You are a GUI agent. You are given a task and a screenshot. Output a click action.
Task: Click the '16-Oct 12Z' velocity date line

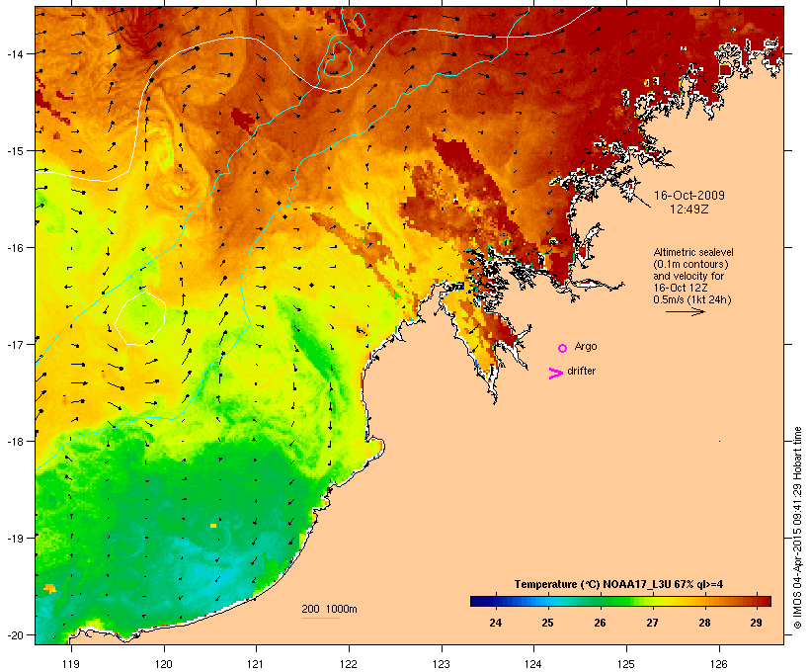(x=681, y=288)
